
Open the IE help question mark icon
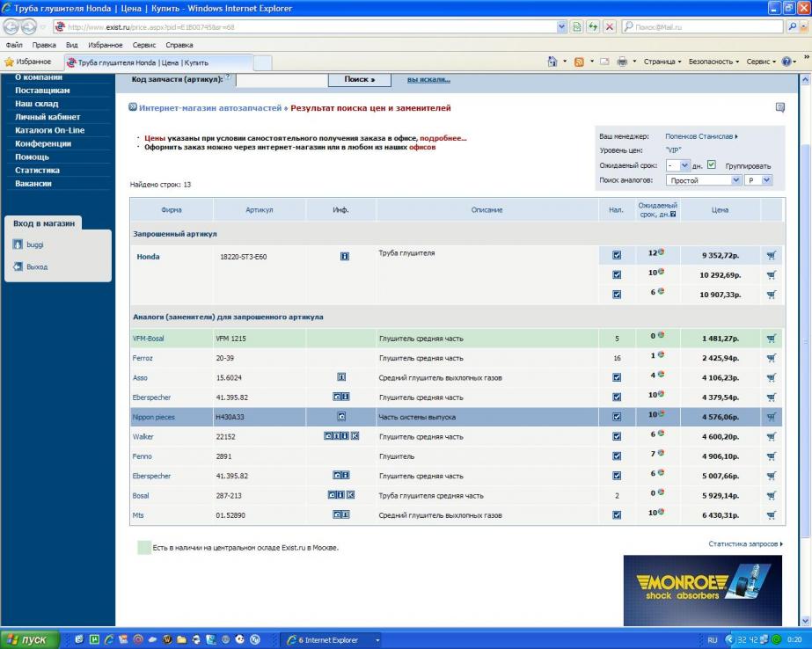tap(786, 62)
